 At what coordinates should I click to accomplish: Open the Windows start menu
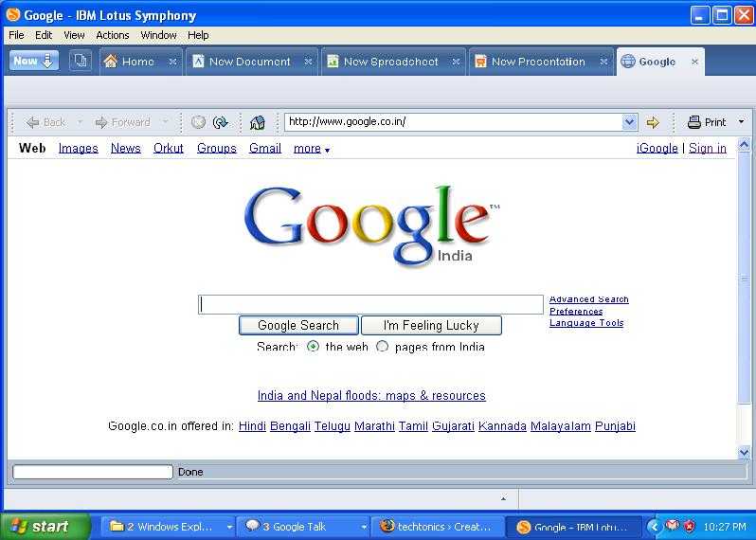tap(45, 526)
